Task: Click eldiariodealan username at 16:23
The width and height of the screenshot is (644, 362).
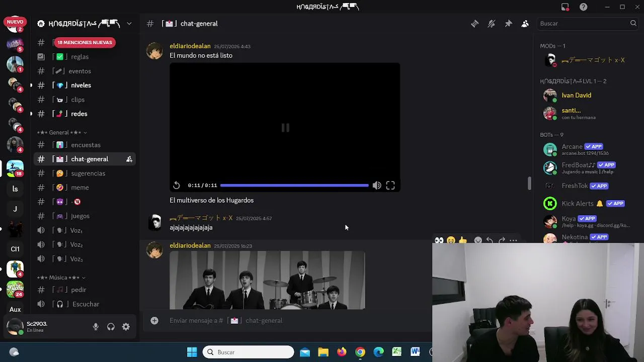Action: 190,246
